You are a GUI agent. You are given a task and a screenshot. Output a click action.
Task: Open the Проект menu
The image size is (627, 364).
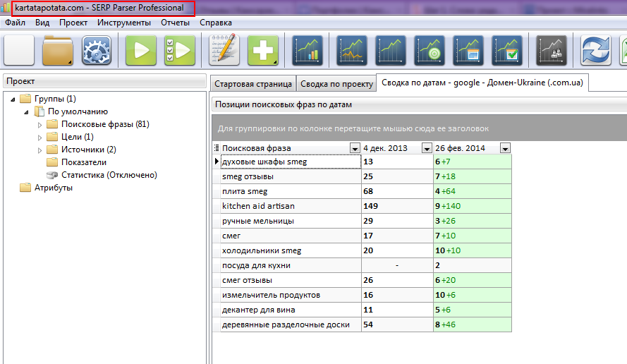73,23
